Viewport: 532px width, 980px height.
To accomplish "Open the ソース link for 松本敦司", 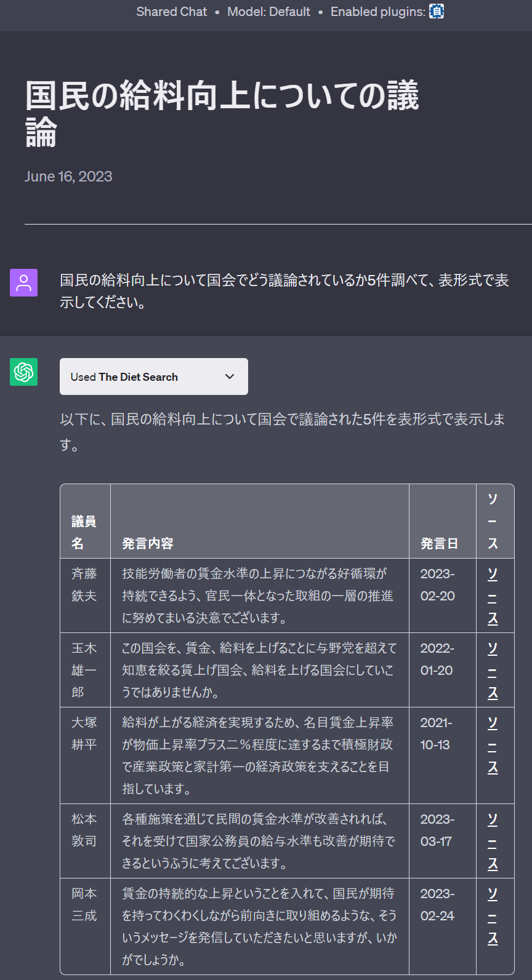I will click(493, 841).
